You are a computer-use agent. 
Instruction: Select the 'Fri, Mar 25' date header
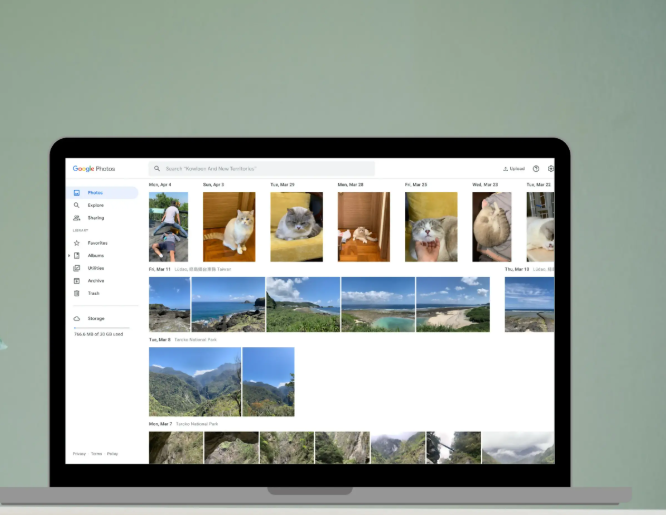tap(416, 185)
